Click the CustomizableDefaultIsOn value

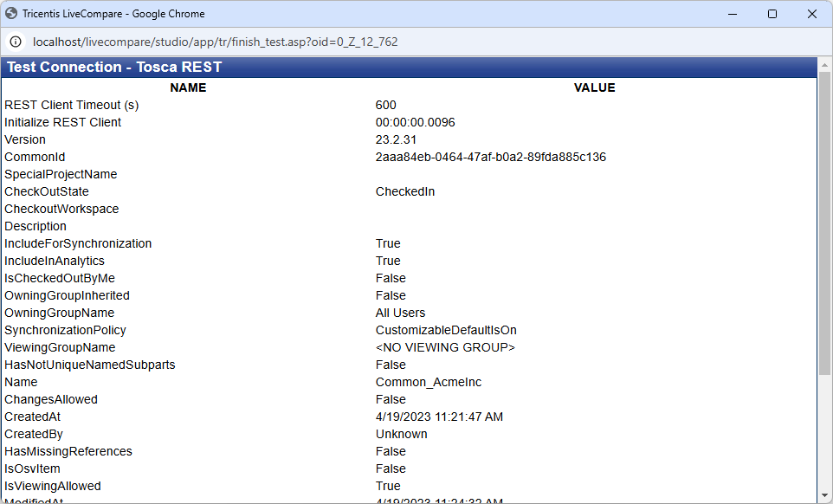click(x=446, y=330)
